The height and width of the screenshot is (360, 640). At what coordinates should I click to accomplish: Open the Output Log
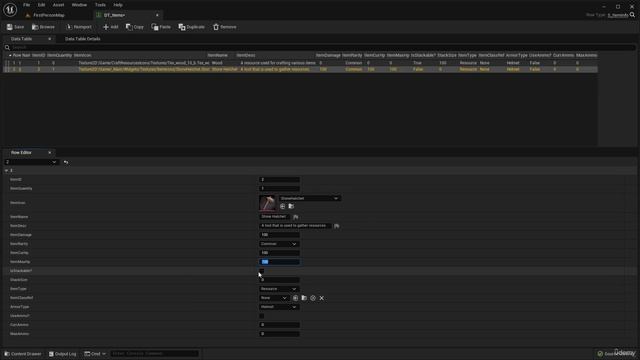click(62, 354)
